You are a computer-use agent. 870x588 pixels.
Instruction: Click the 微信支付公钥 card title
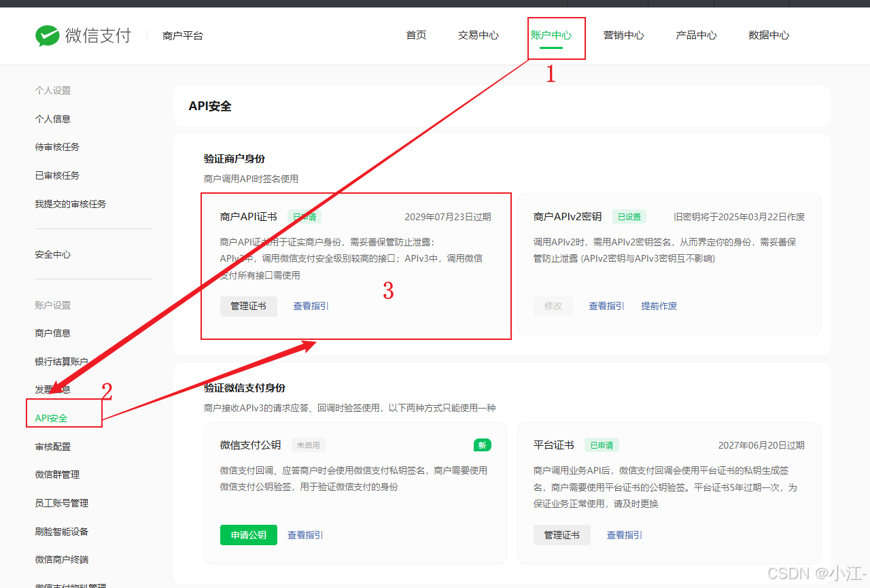(251, 445)
